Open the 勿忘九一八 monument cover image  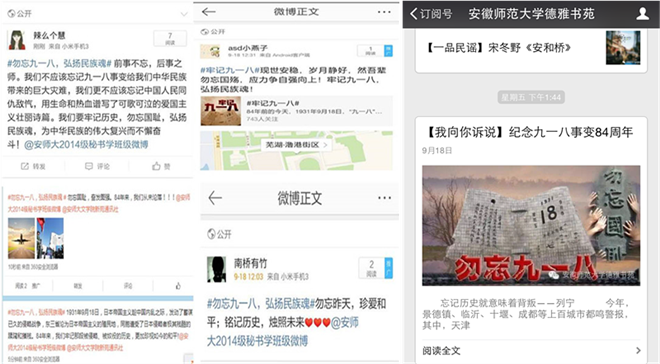click(x=531, y=226)
